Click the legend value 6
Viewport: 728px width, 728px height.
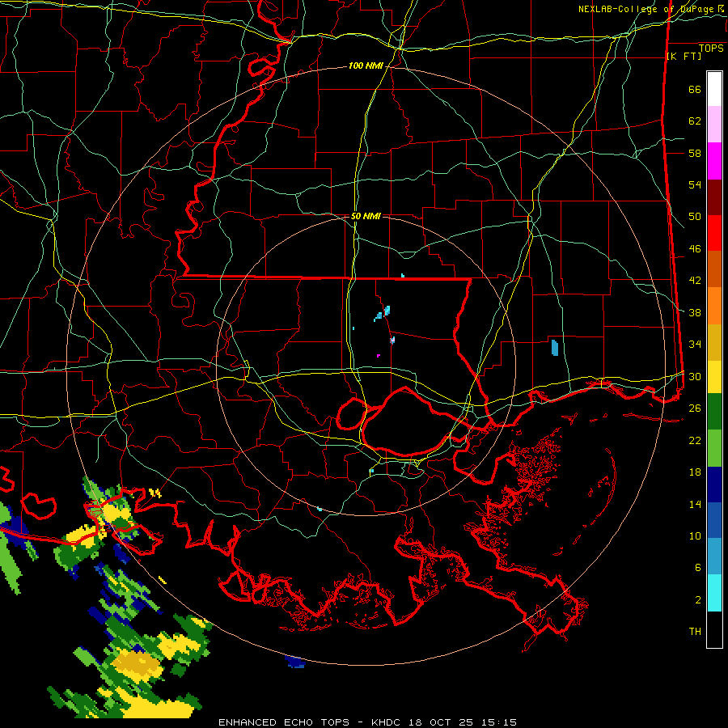click(x=697, y=567)
